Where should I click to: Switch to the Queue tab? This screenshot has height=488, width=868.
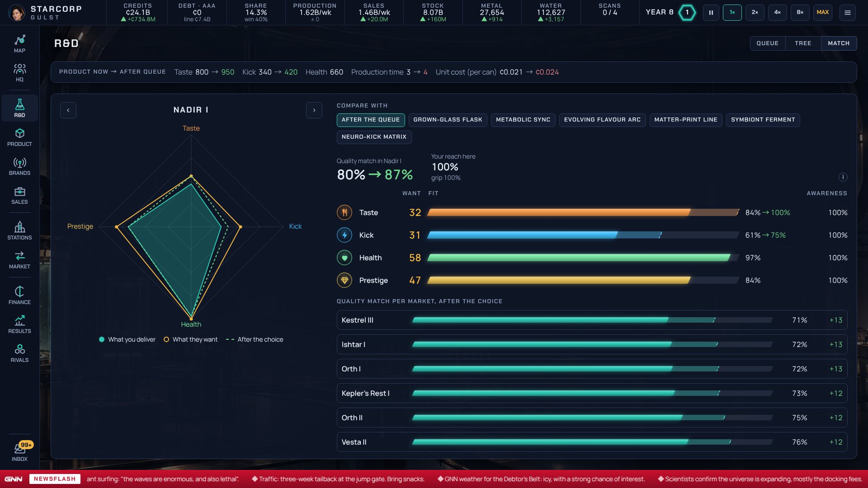[x=768, y=43]
